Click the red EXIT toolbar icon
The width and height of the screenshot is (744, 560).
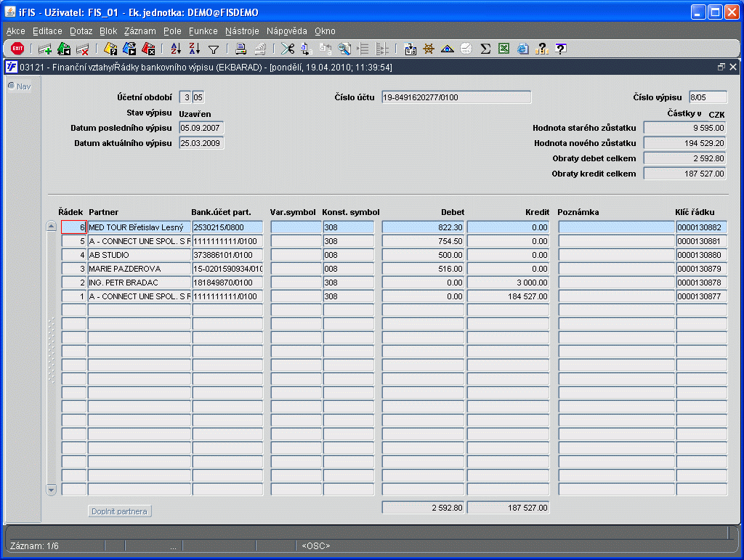[x=17, y=49]
